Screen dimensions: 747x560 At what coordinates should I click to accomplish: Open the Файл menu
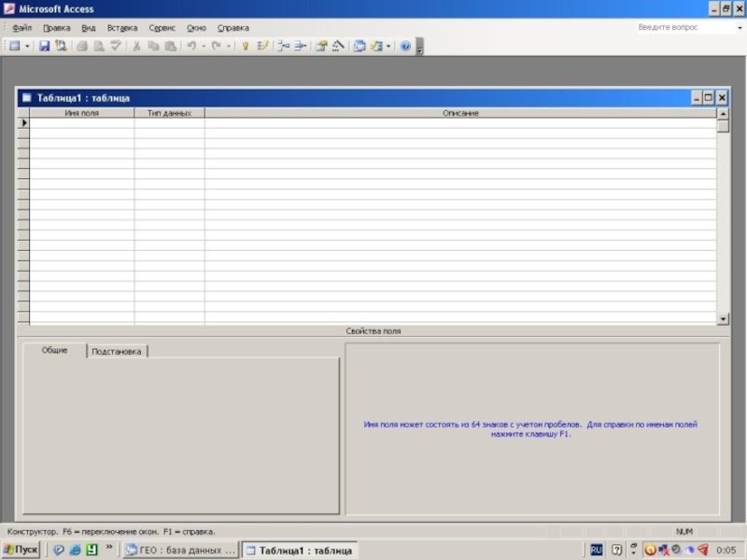point(21,28)
